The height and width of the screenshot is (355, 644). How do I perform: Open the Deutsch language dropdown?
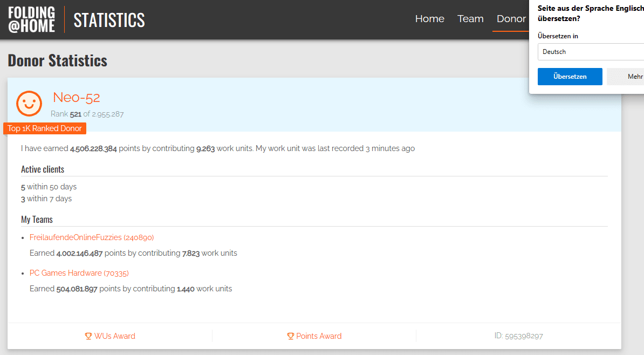click(x=591, y=52)
